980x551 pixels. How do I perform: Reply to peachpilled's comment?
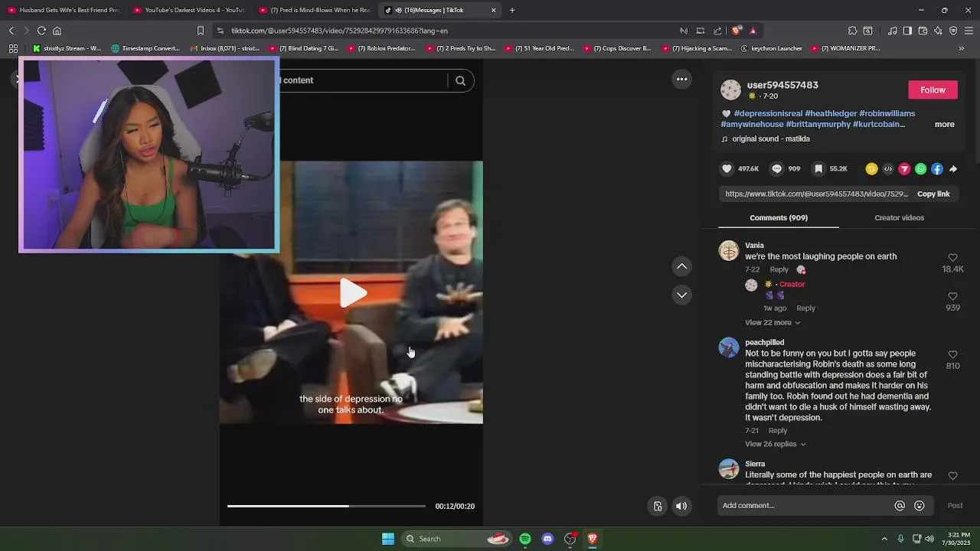click(x=777, y=431)
